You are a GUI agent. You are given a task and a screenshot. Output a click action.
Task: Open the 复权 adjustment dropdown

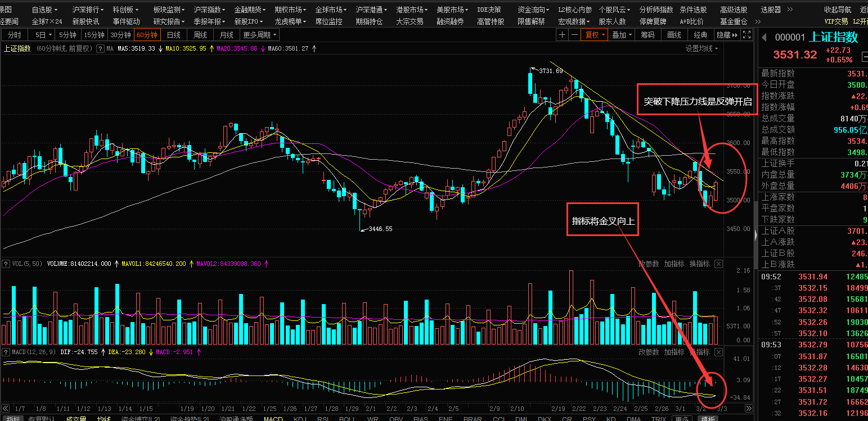(595, 35)
